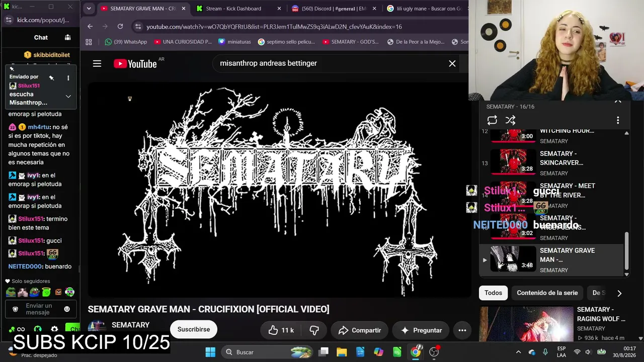This screenshot has width=644, height=362.
Task: Open OBS Studio from the taskbar
Action: click(434, 352)
